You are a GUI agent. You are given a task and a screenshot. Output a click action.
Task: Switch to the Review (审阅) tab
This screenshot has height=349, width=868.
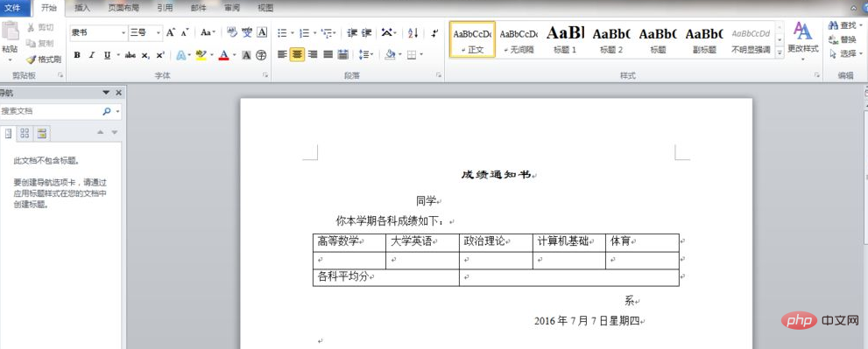click(x=232, y=8)
